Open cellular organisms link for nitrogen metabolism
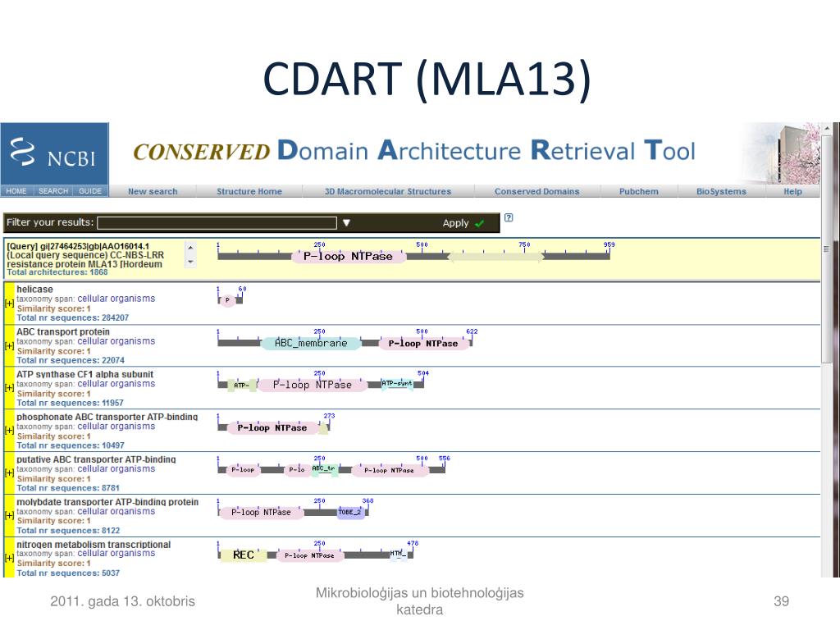Screen dimensions: 840x630 [116, 554]
